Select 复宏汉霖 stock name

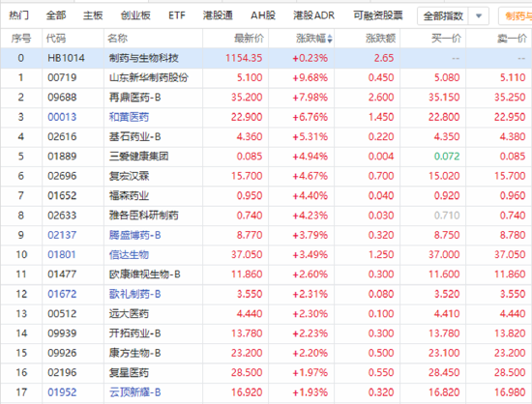pyautogui.click(x=129, y=176)
